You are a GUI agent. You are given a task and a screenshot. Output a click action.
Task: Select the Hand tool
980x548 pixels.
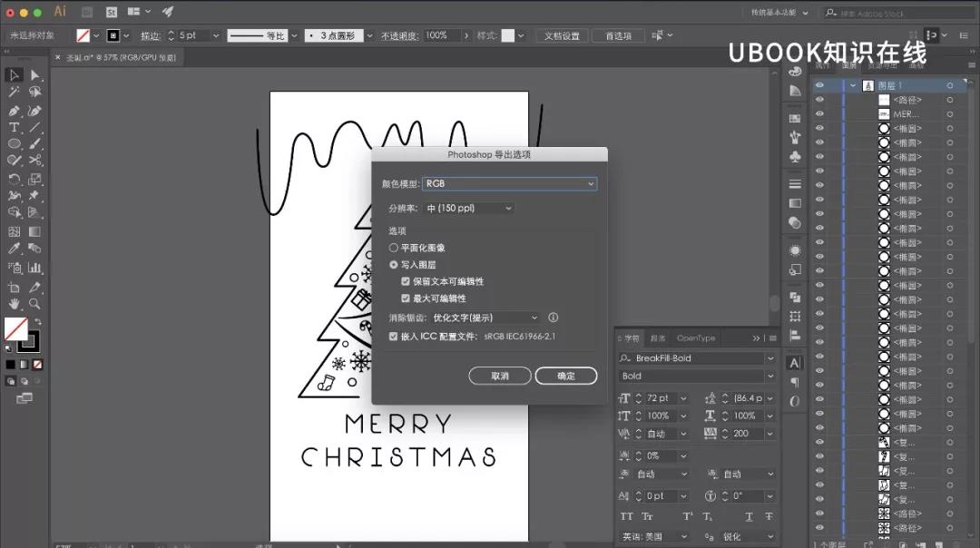[14, 304]
